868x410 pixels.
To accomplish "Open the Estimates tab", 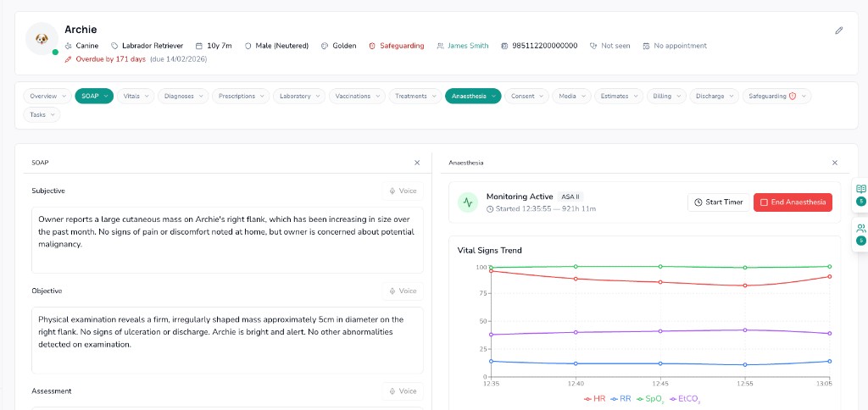I will [x=618, y=97].
